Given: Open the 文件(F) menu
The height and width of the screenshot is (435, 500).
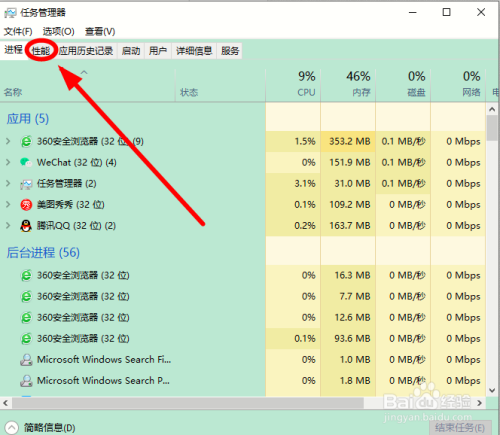Looking at the screenshot, I should [x=18, y=32].
